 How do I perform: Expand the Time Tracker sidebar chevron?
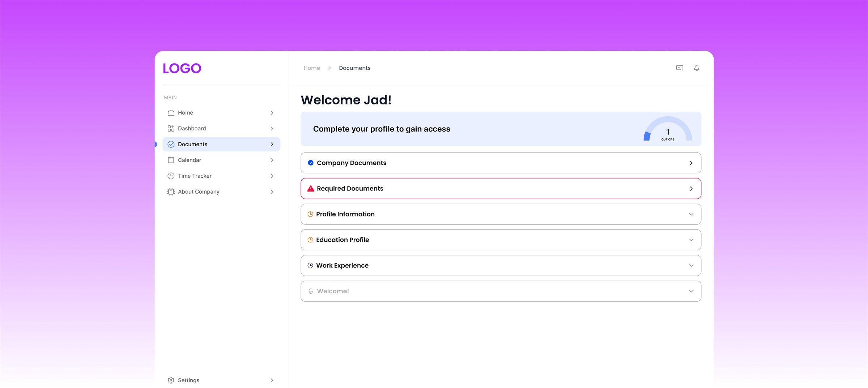pos(272,176)
